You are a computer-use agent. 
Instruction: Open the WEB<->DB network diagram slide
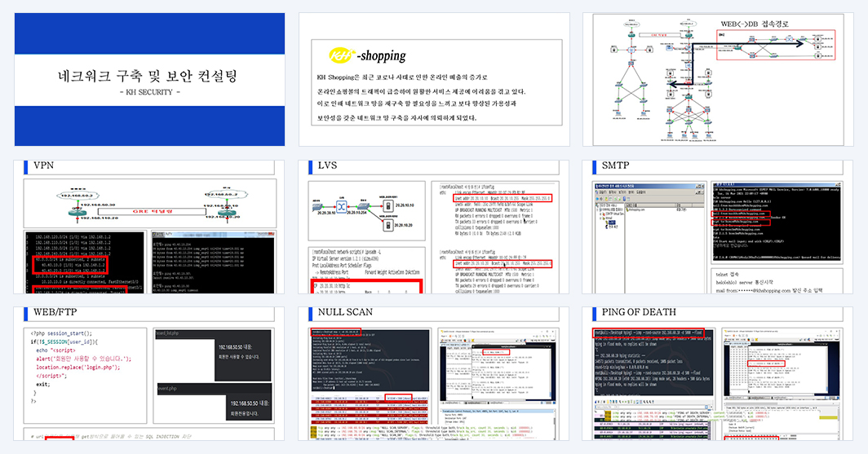(718, 80)
